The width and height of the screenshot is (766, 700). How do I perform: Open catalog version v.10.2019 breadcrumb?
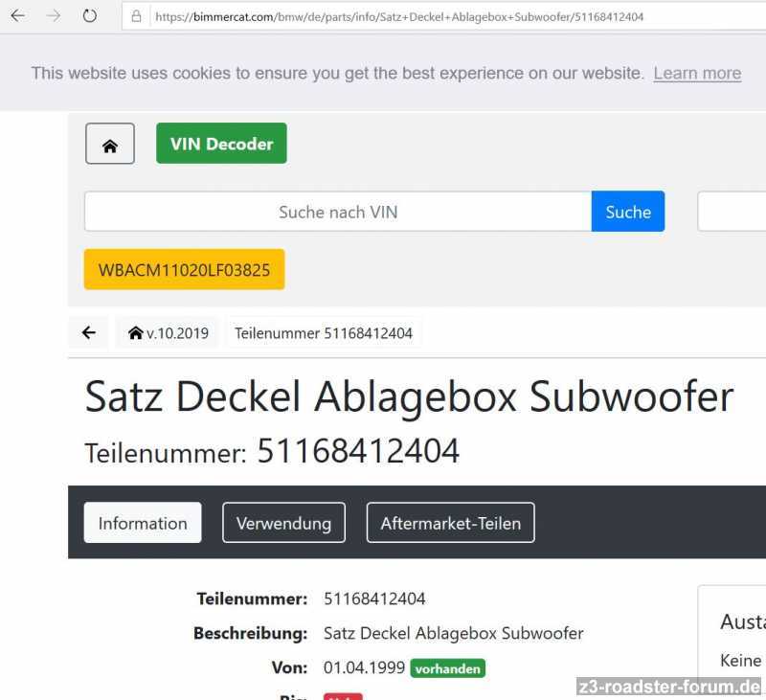tap(168, 333)
